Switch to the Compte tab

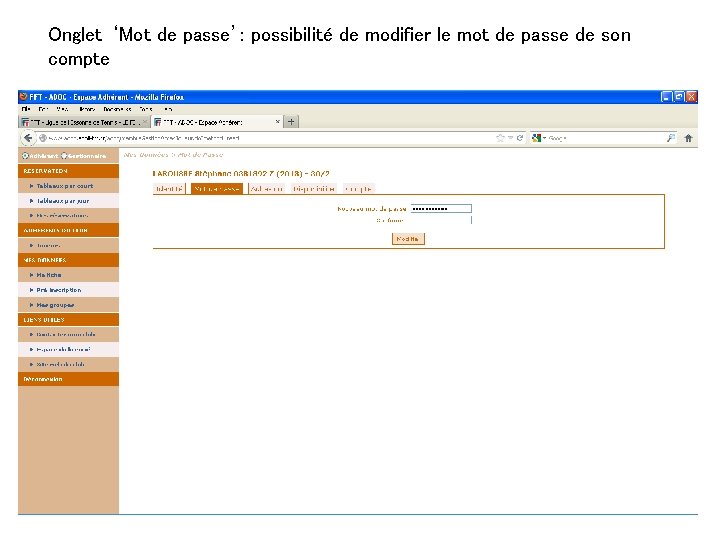point(359,189)
